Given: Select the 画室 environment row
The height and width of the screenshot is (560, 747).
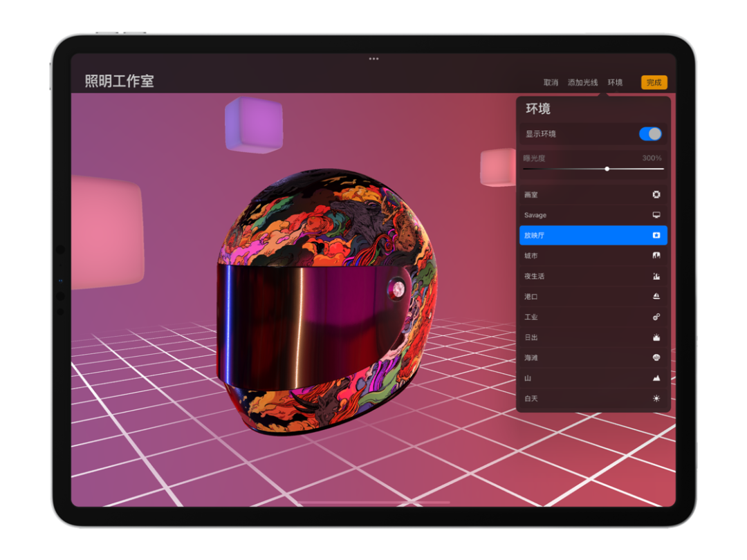Looking at the screenshot, I should tap(593, 194).
